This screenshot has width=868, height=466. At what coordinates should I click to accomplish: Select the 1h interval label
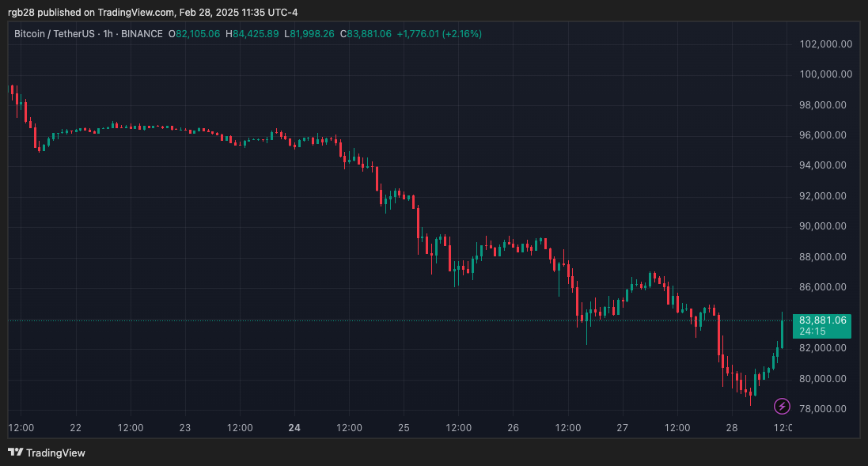click(x=108, y=34)
